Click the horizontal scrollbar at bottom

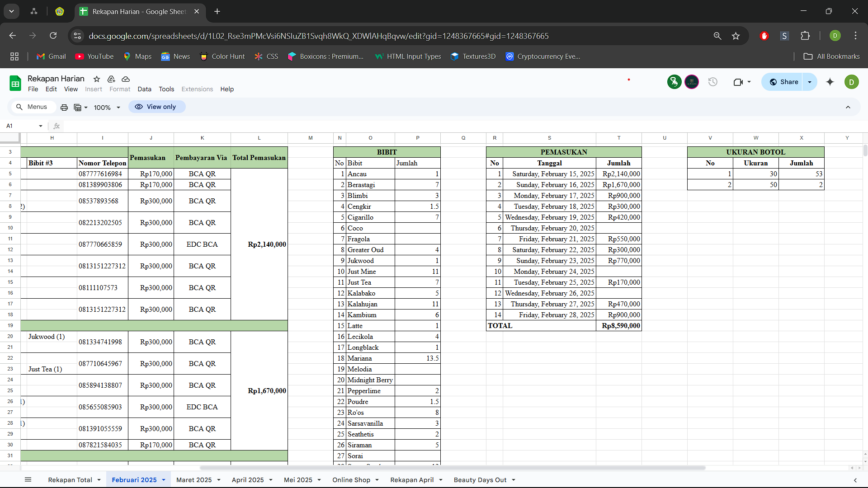452,468
